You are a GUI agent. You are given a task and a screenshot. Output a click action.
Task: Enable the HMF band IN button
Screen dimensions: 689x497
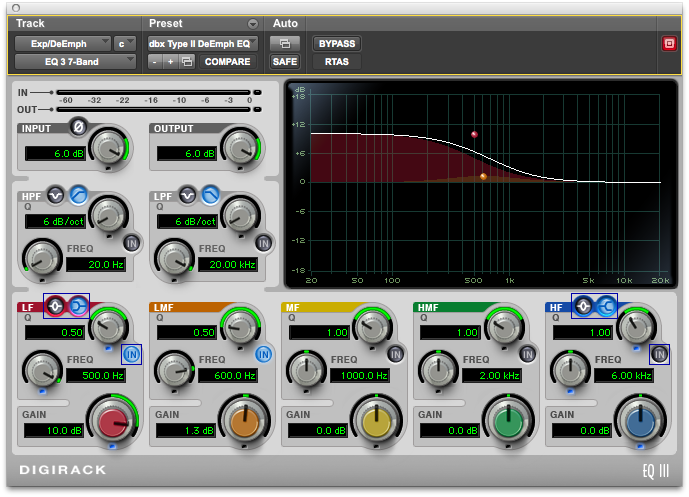(x=527, y=354)
